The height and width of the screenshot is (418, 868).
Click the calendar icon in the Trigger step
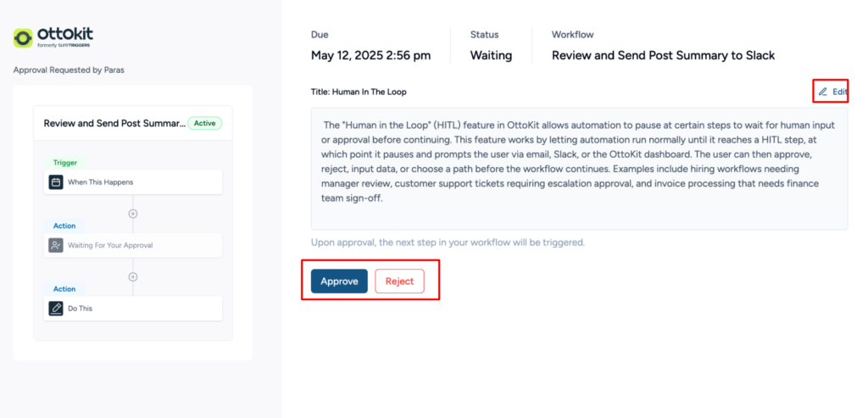click(x=56, y=181)
